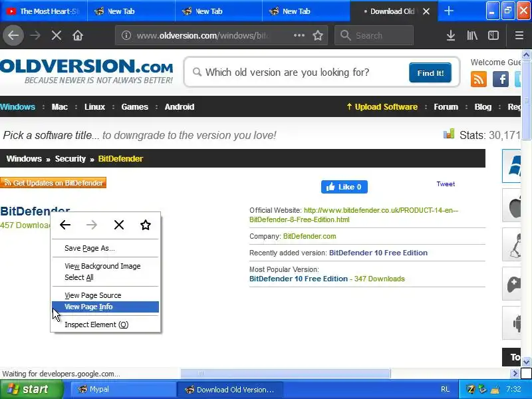Click the Apple platform sidebar icon

click(511, 205)
